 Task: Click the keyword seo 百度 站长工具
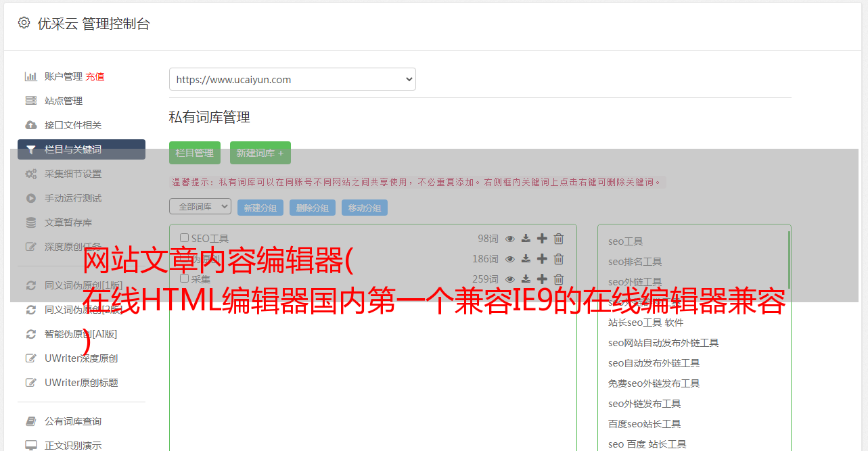(x=647, y=444)
